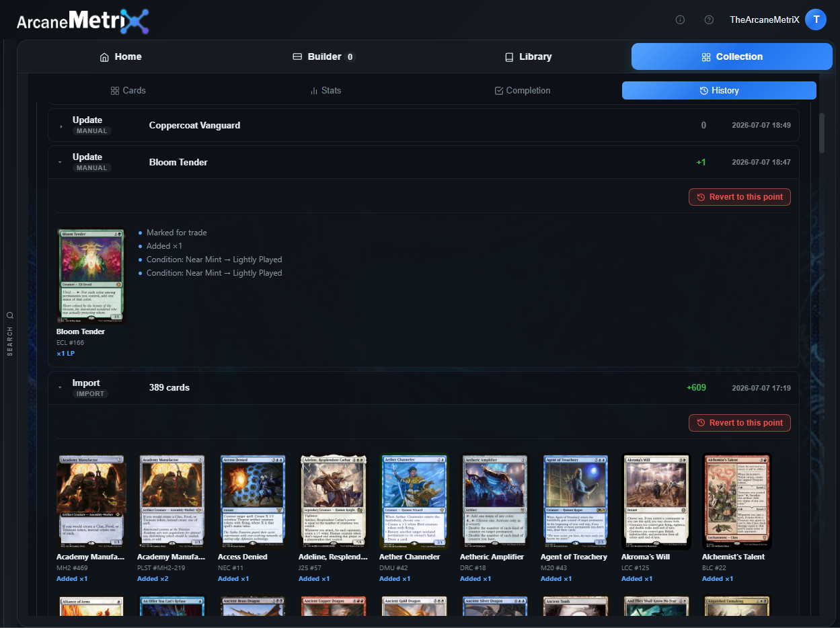Click the NEC #11 set label
The height and width of the screenshot is (628, 840).
231,568
